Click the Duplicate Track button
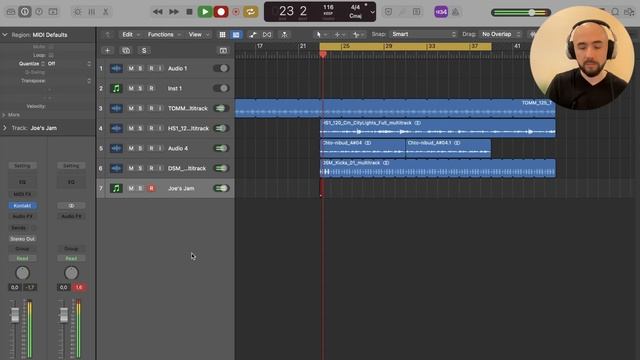 (126, 51)
